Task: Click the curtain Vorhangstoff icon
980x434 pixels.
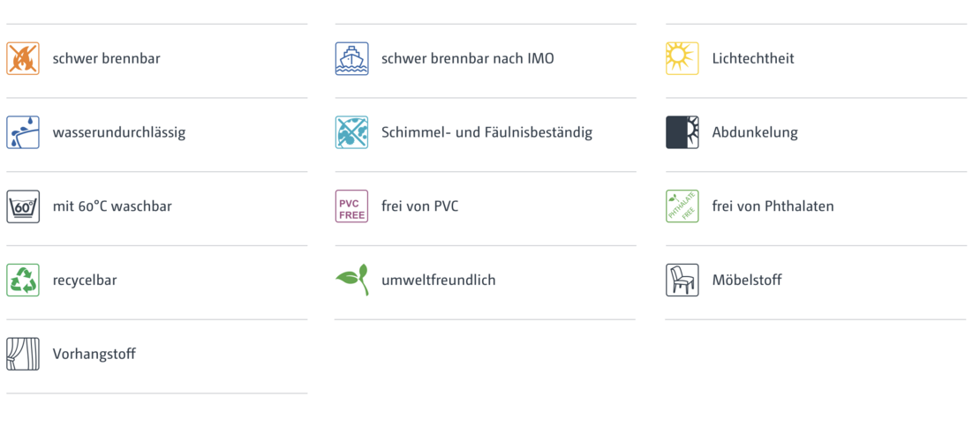Action: pyautogui.click(x=23, y=354)
